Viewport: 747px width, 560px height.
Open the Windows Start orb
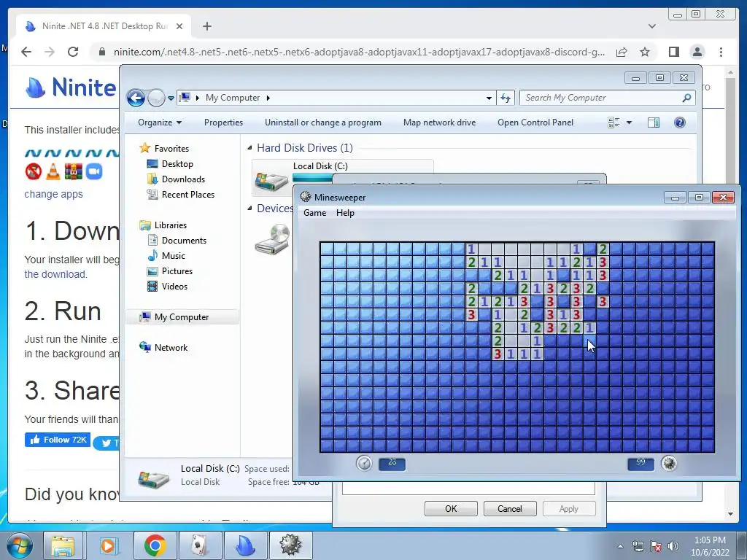click(x=19, y=545)
